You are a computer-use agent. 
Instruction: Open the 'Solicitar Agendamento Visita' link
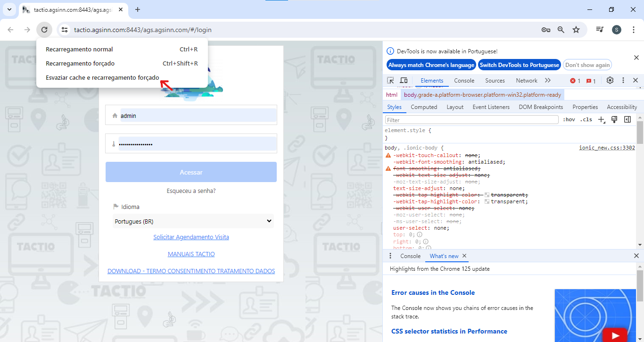(191, 237)
